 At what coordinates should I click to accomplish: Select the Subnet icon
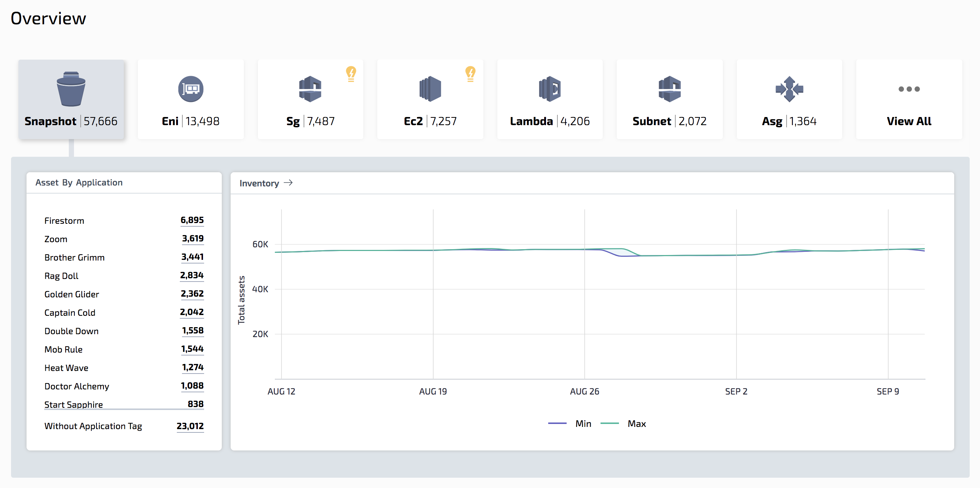point(669,89)
